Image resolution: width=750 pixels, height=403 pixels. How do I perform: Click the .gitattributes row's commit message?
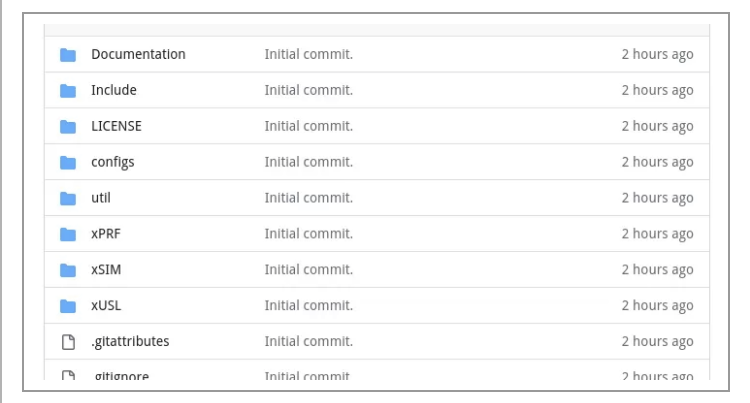(308, 342)
